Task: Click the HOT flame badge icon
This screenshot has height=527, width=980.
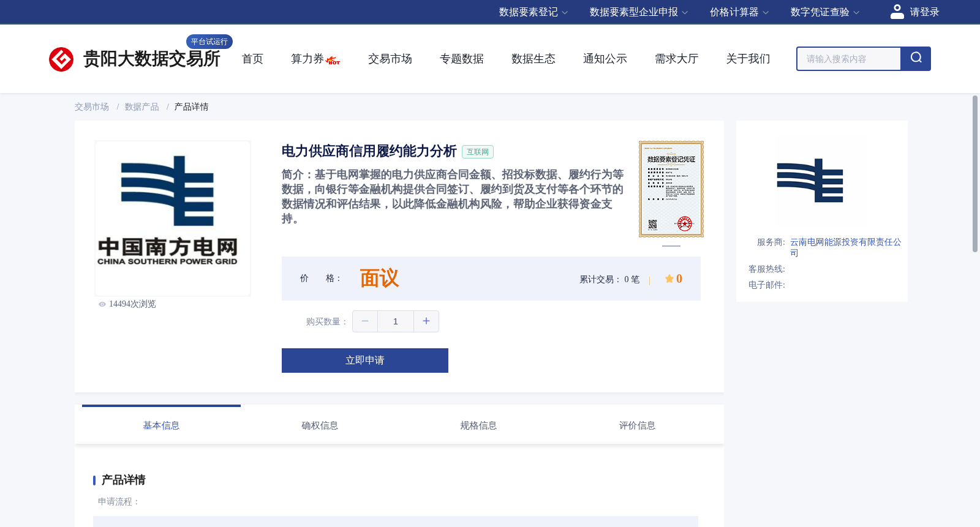Action: coord(333,60)
